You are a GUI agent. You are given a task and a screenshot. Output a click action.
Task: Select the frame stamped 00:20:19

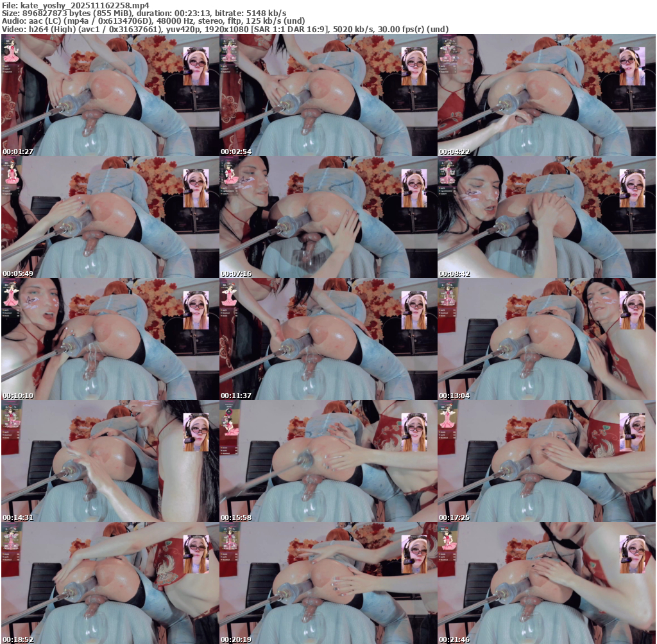pyautogui.click(x=328, y=584)
